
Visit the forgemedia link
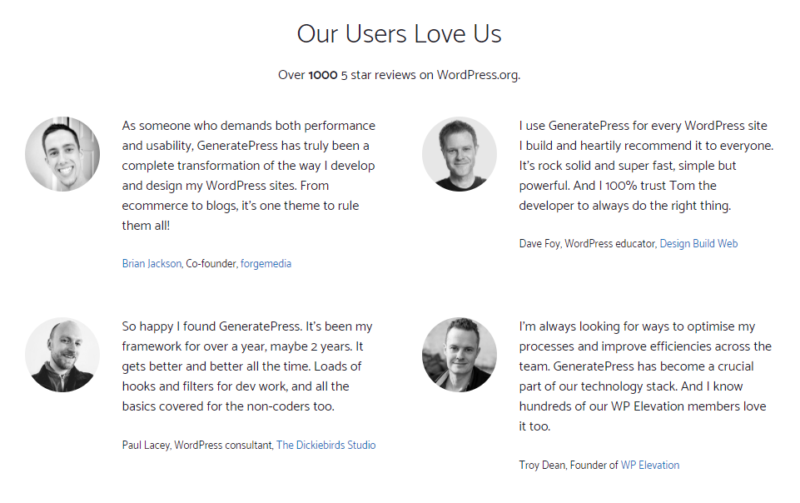pos(266,264)
